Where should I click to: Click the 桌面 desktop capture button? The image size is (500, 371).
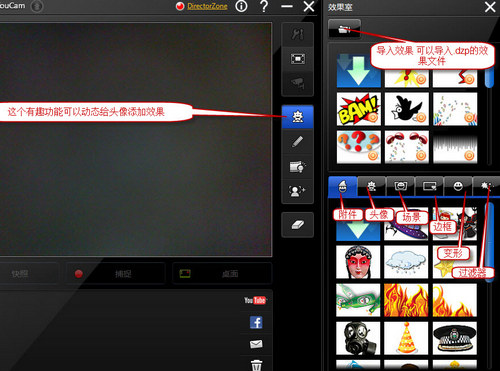[x=222, y=274]
